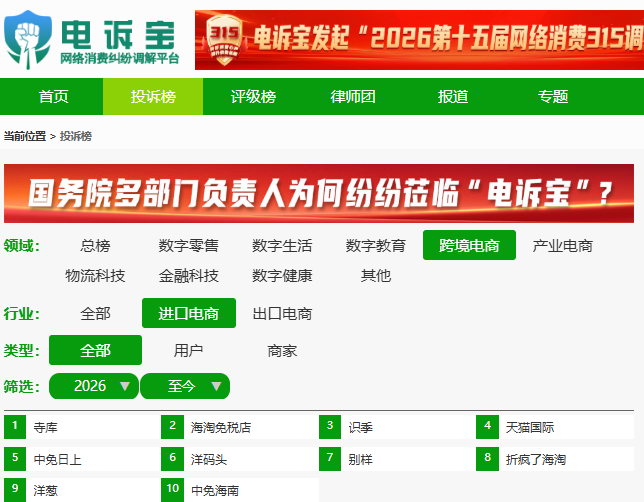Click the 315 badge in top banner
This screenshot has width=644, height=502.
click(224, 40)
